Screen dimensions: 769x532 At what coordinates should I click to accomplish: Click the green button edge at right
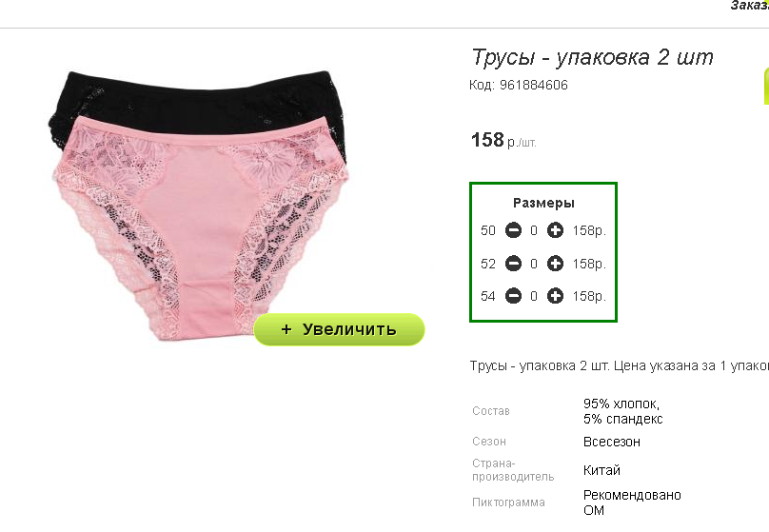click(x=766, y=86)
